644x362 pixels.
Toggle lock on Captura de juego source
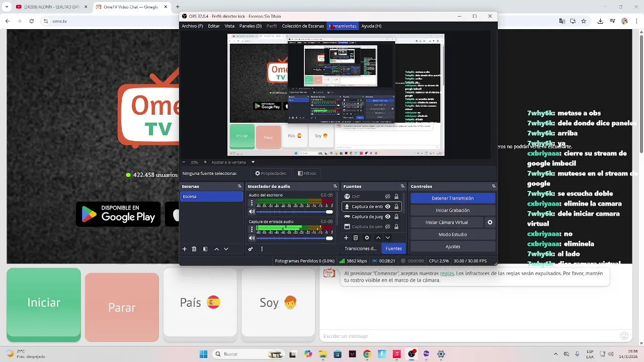pyautogui.click(x=396, y=217)
